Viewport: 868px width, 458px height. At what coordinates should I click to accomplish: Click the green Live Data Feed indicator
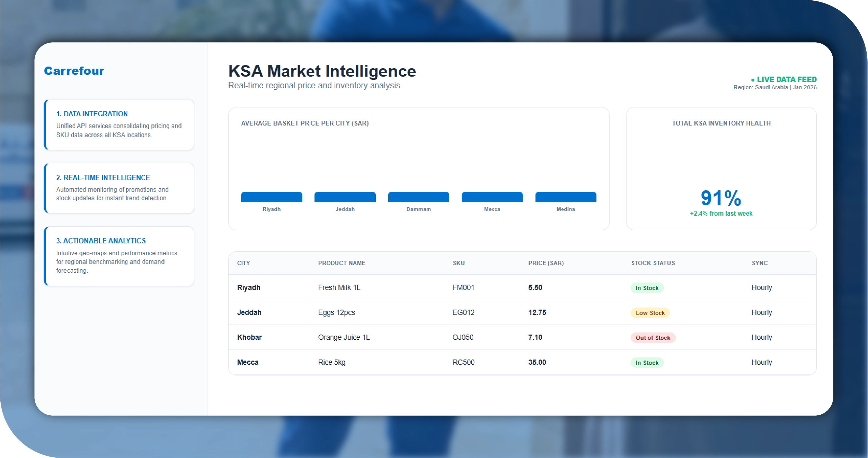click(783, 79)
